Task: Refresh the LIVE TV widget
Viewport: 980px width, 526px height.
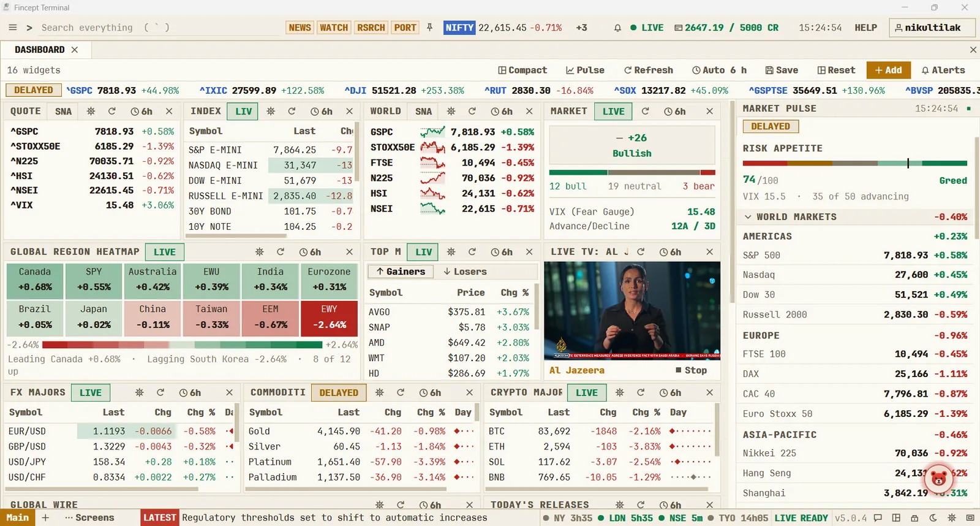Action: pos(641,252)
